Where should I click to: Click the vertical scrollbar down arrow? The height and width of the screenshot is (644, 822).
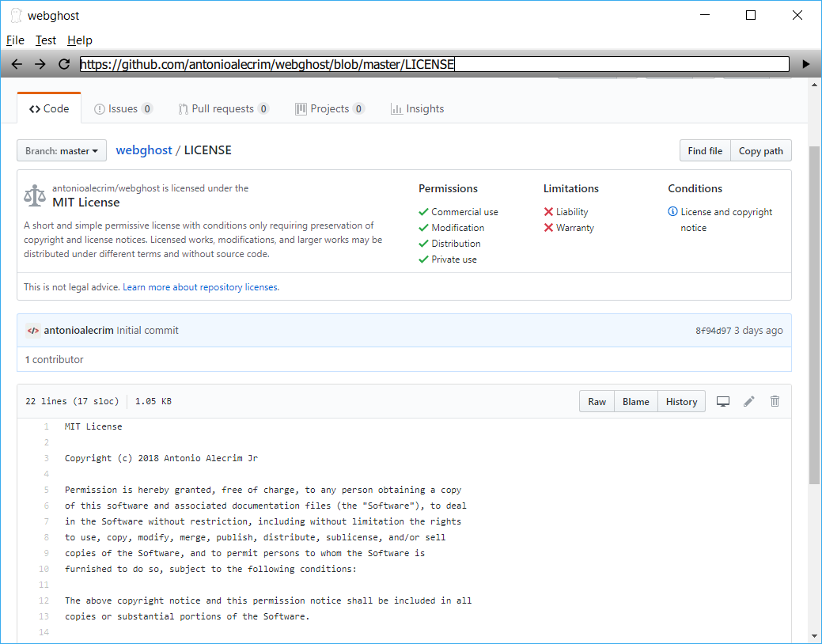[814, 636]
